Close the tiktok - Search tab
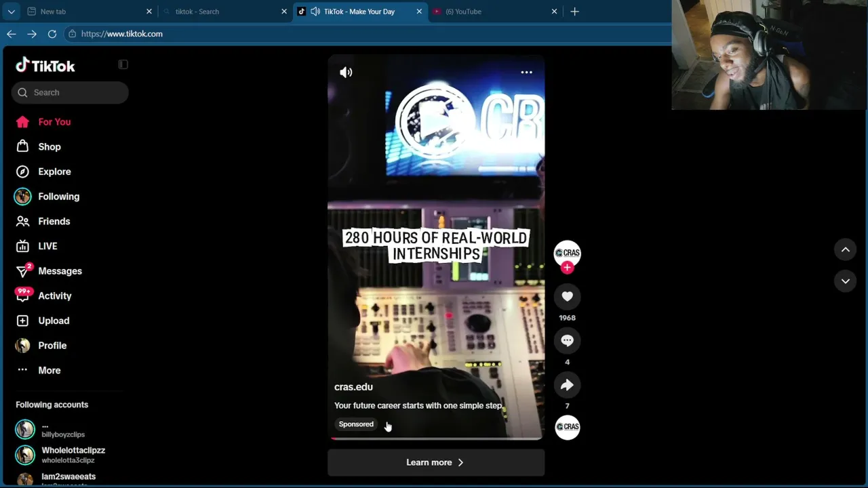This screenshot has height=488, width=868. click(284, 12)
